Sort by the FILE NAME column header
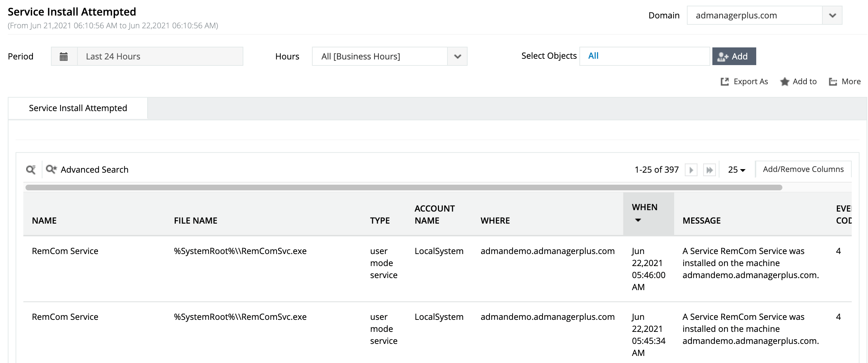The image size is (868, 363). click(x=196, y=221)
